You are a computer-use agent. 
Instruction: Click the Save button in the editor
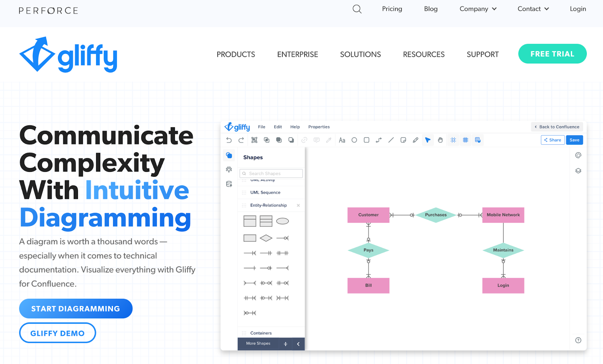pos(574,140)
